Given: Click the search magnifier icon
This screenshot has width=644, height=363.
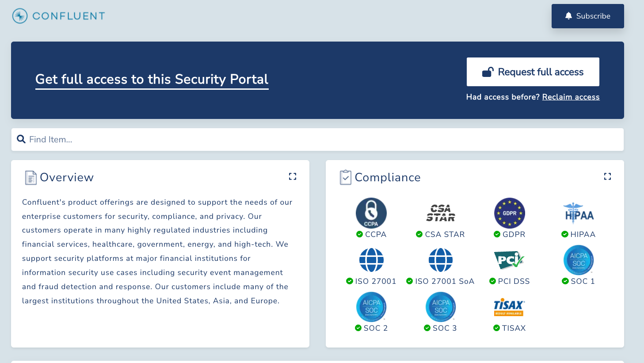Looking at the screenshot, I should 21,139.
